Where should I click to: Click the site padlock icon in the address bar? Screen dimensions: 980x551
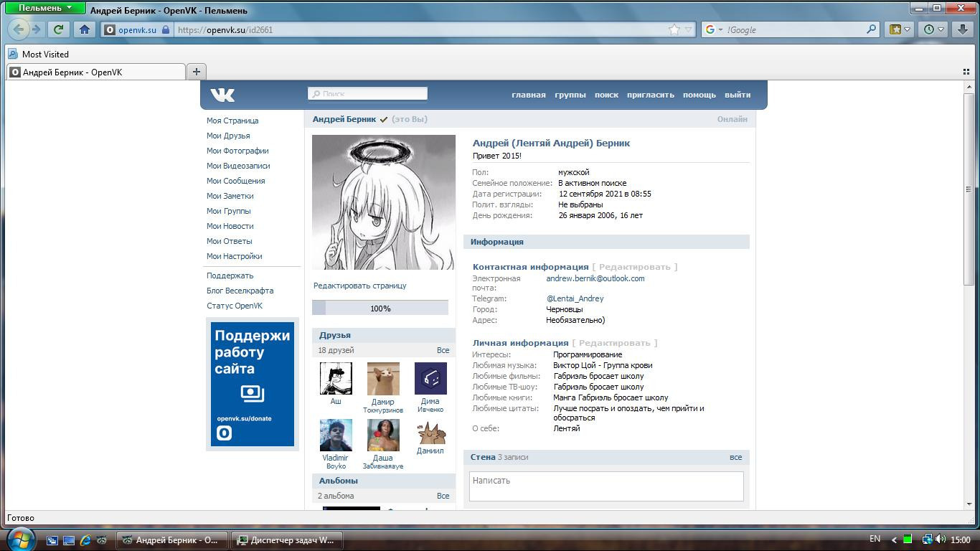point(166,30)
